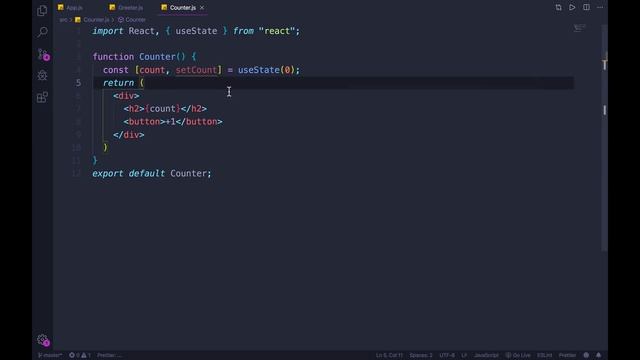Screen dimensions: 640x360
Task: Change indentation via Spaces: 2 status item
Action: (x=421, y=355)
